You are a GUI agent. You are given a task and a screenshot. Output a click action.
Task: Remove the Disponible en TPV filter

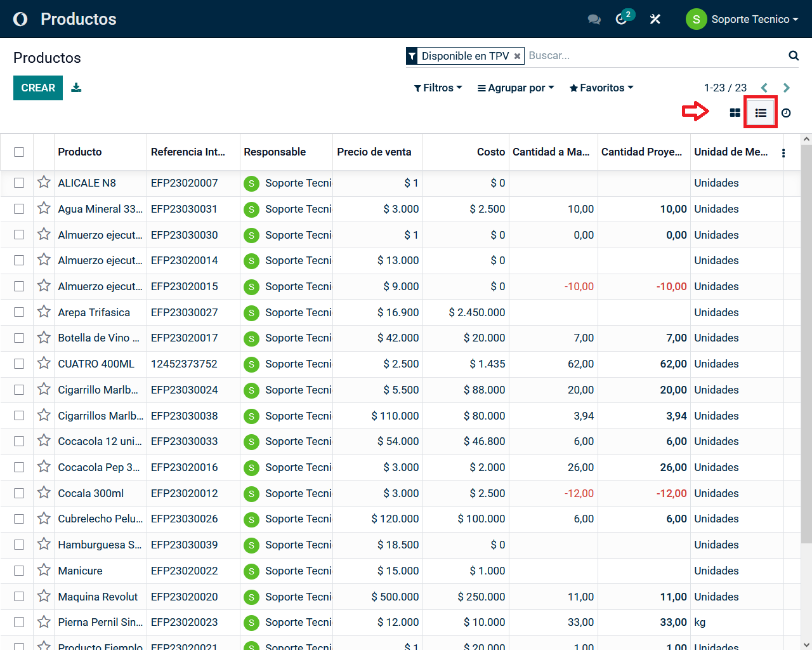[x=517, y=56]
